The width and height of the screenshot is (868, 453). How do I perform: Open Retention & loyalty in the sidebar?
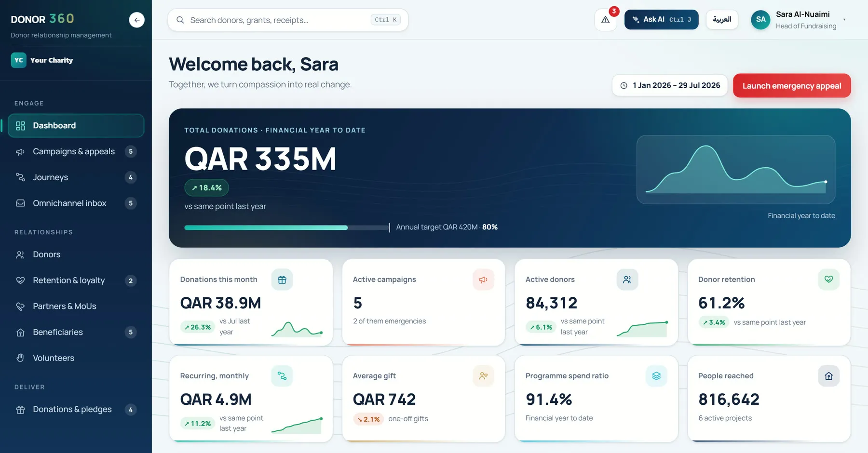coord(76,280)
